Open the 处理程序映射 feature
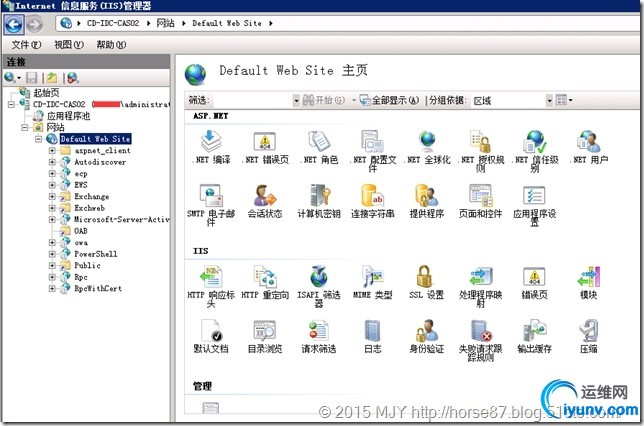644x426 pixels. [x=481, y=286]
